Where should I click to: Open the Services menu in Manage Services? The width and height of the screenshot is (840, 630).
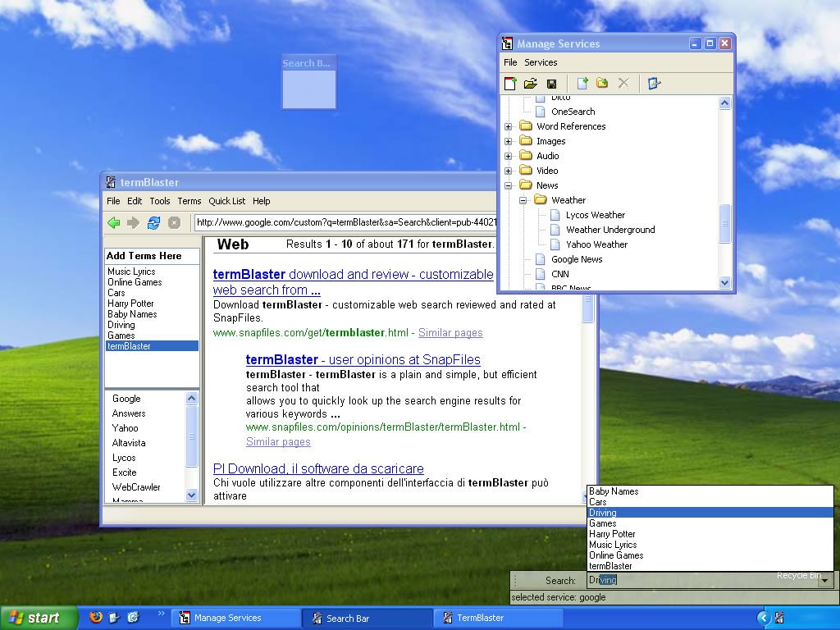541,62
